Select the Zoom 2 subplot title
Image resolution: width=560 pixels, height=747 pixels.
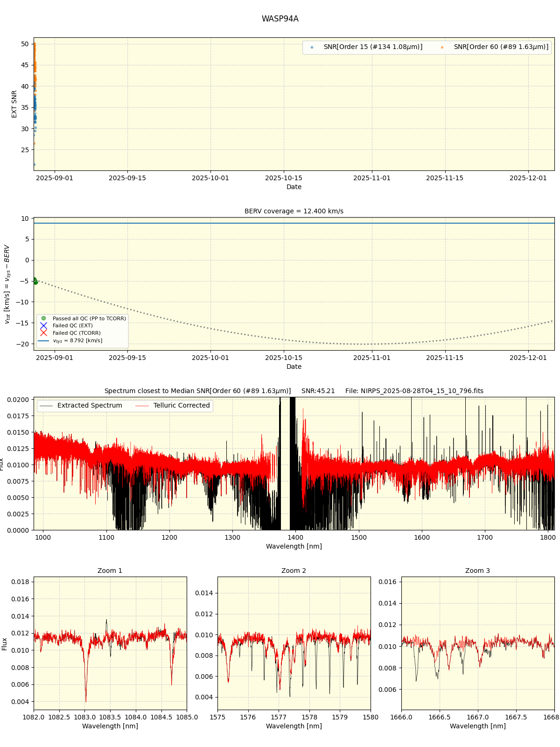[x=294, y=571]
